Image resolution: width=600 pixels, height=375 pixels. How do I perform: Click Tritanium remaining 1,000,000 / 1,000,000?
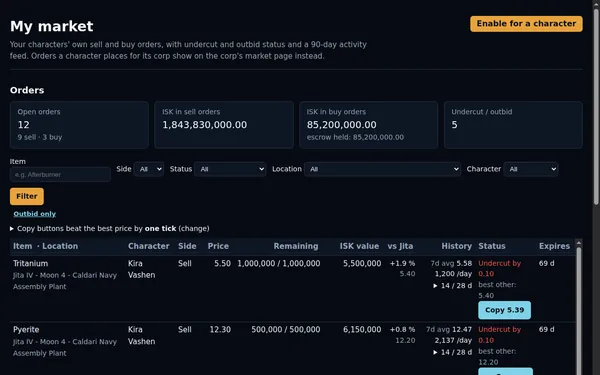click(279, 263)
